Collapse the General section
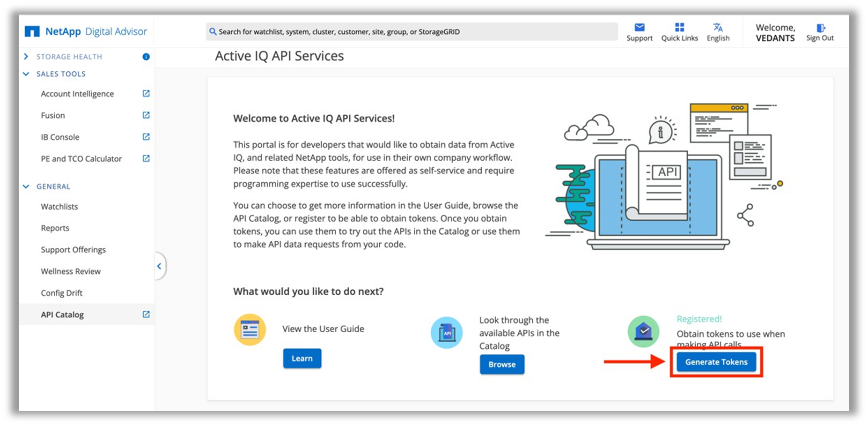The height and width of the screenshot is (426, 868). (x=26, y=187)
